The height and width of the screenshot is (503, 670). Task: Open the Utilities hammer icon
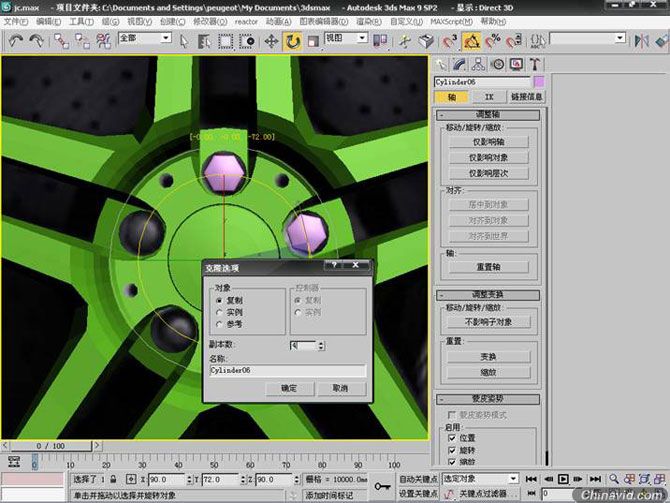pyautogui.click(x=534, y=64)
